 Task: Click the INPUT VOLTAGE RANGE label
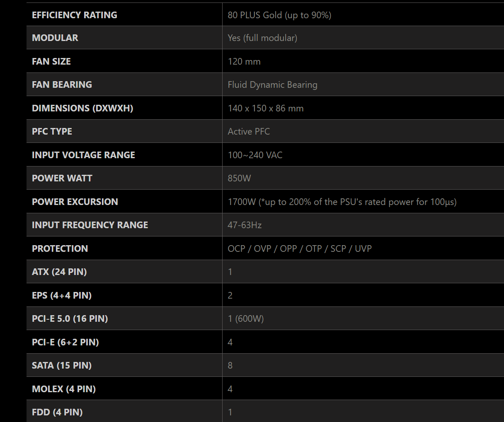(x=83, y=155)
